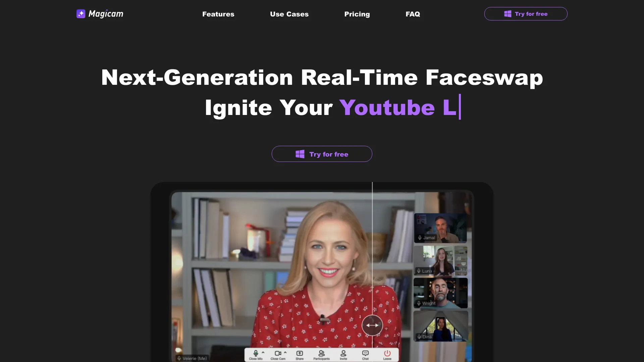Go to the Use Cases section
644x362 pixels.
[289, 14]
